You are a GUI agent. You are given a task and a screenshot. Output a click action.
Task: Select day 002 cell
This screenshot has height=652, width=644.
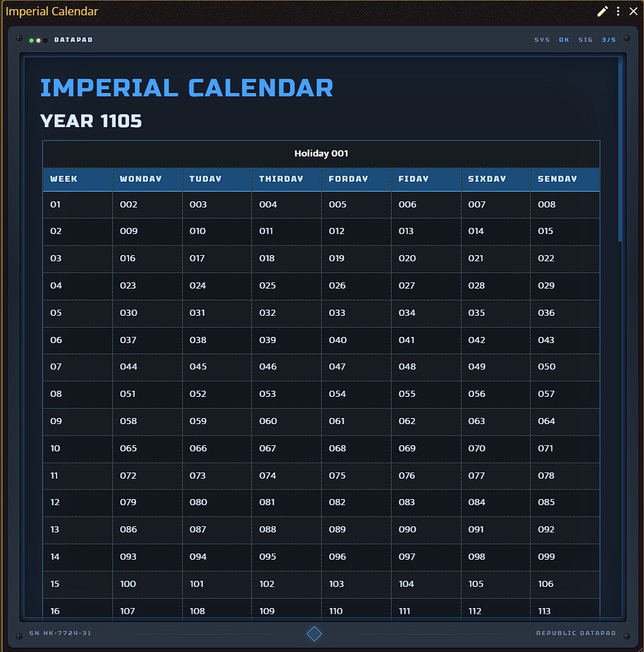click(x=147, y=205)
